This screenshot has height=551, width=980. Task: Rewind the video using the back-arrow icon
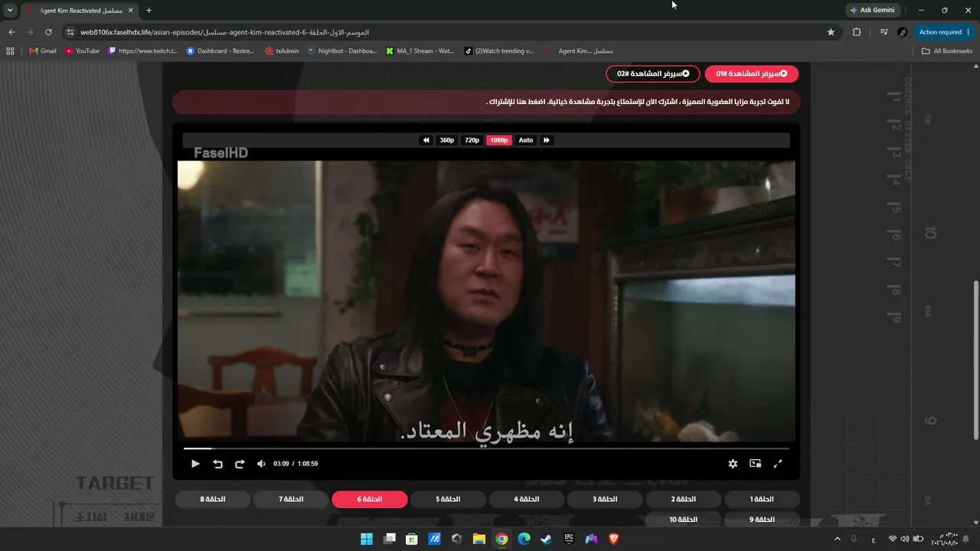pos(217,464)
